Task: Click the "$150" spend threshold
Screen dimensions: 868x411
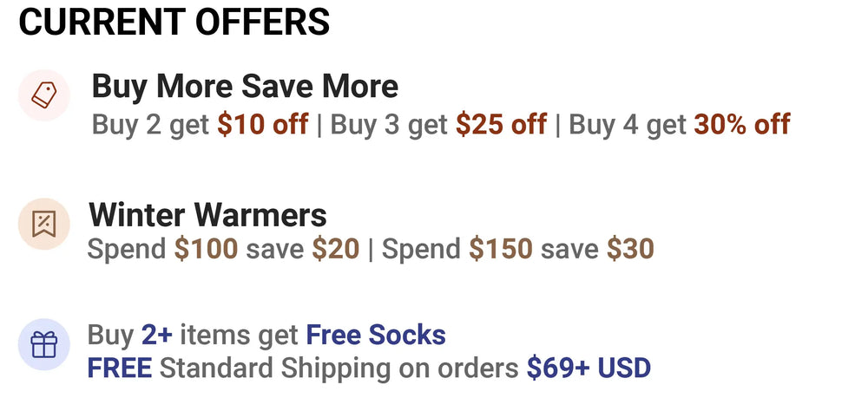Action: (x=501, y=250)
